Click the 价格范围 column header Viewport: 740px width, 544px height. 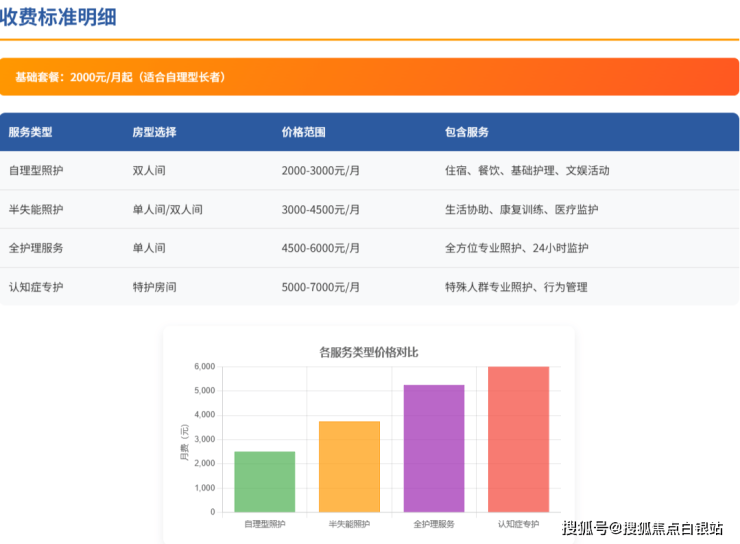(303, 132)
